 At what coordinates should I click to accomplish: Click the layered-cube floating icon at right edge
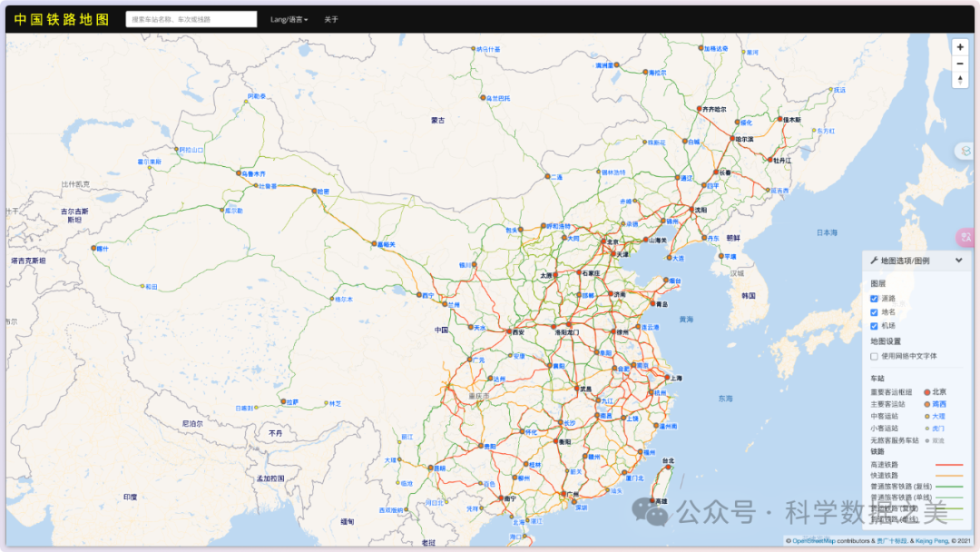[x=966, y=152]
